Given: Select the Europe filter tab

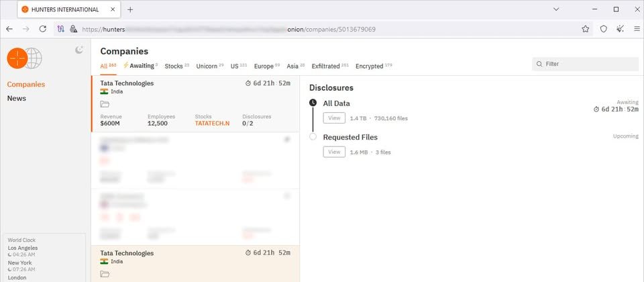Looking at the screenshot, I should 264,66.
